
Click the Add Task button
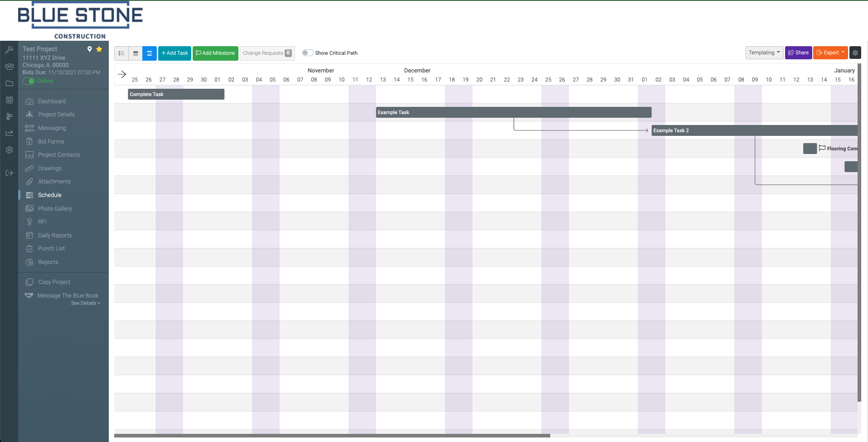[x=175, y=53]
